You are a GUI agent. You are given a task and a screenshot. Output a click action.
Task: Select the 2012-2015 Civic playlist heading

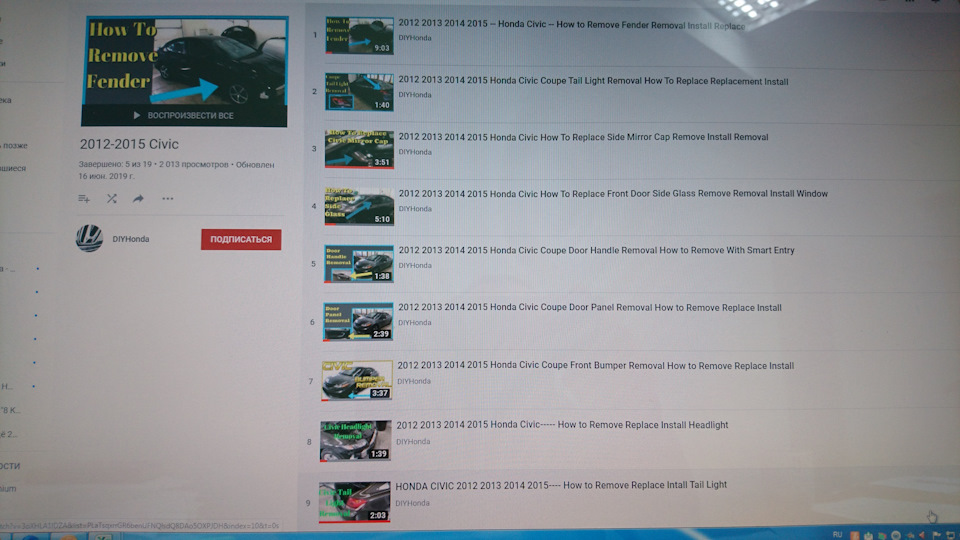[129, 144]
